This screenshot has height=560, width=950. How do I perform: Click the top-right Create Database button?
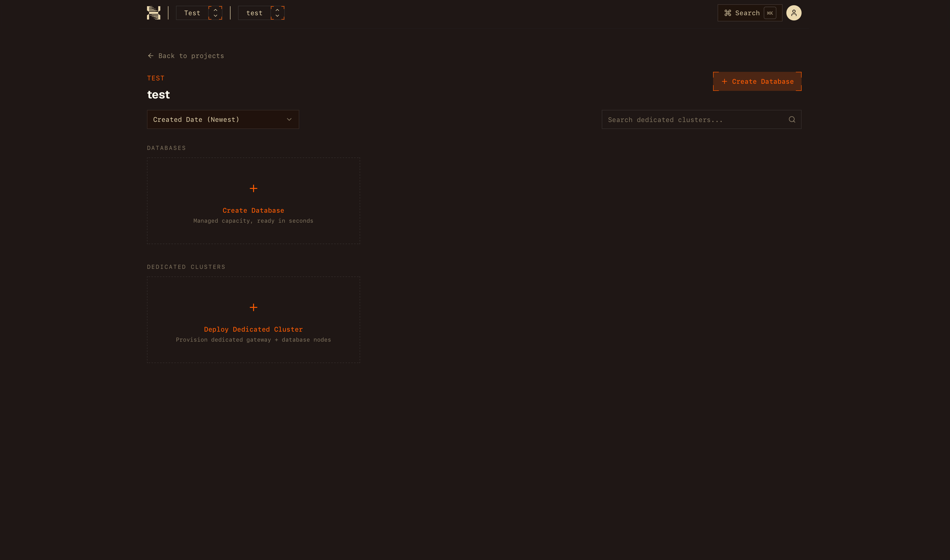757,82
